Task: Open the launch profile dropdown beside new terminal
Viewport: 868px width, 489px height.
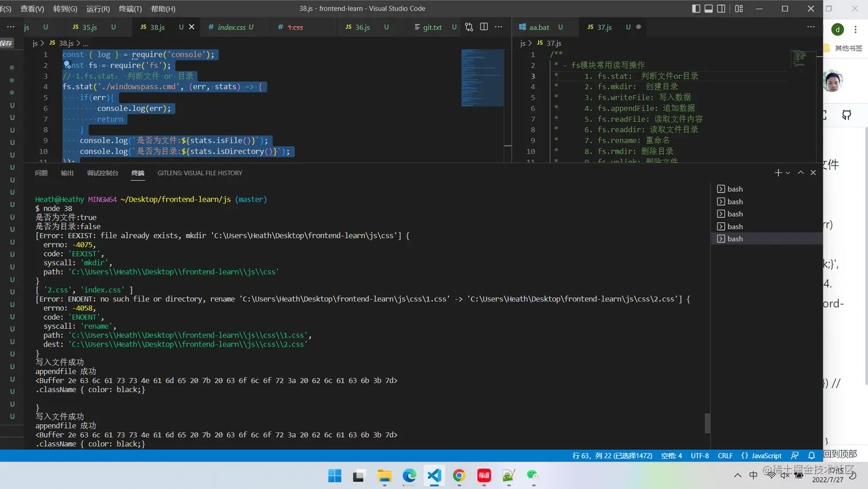Action: (x=788, y=173)
